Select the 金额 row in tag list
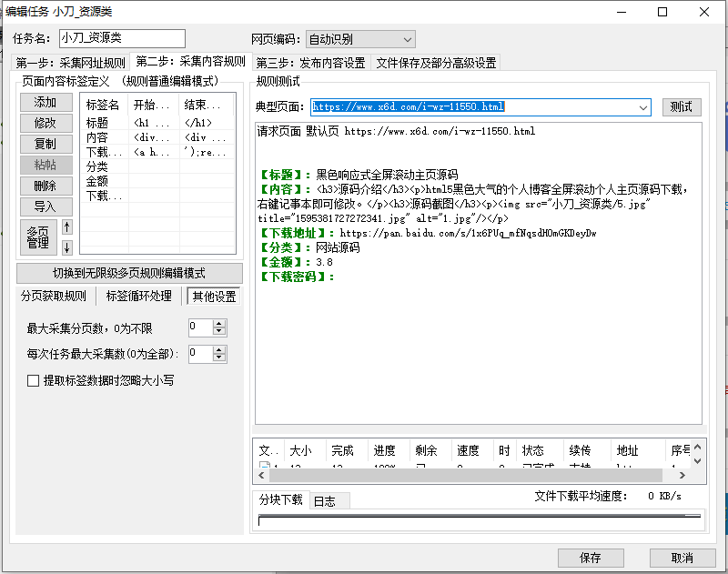The width and height of the screenshot is (728, 574). point(97,181)
